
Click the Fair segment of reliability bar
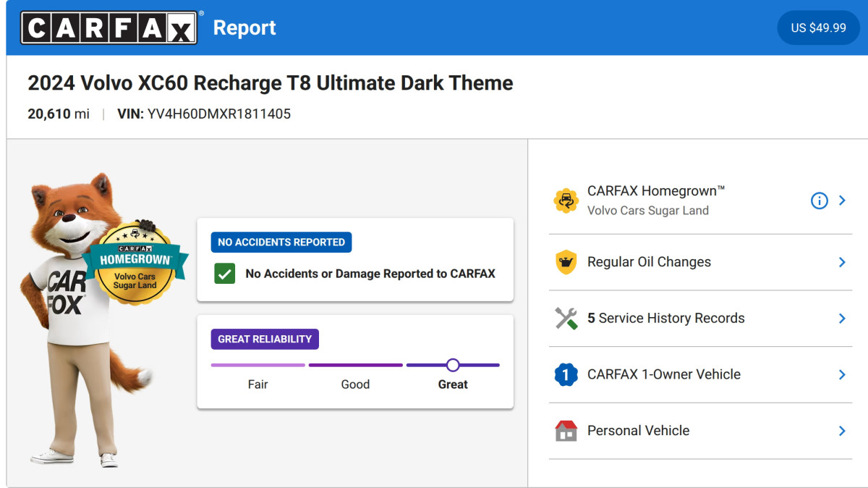click(258, 365)
